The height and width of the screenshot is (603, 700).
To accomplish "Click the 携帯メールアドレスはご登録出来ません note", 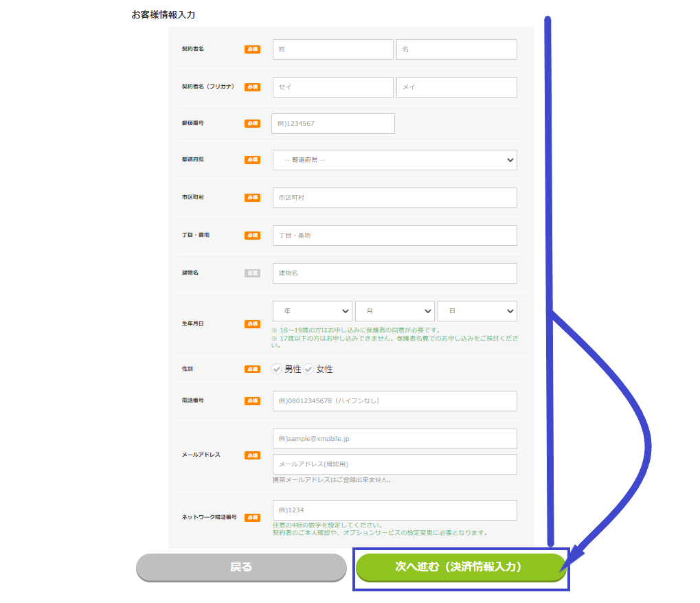I will tap(332, 480).
